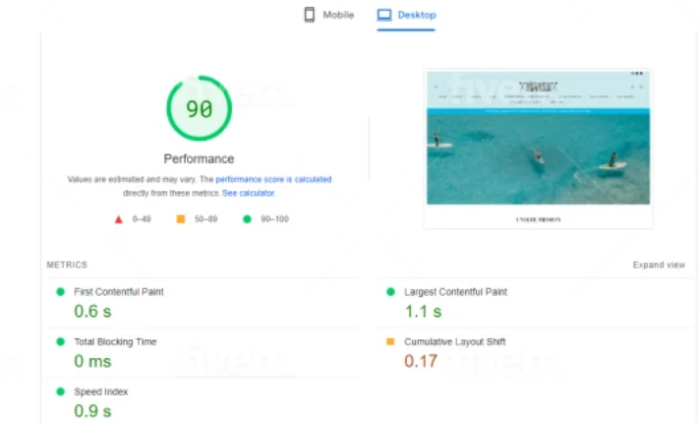
Task: Click the 'Total Blocking Time' label
Action: coord(115,342)
